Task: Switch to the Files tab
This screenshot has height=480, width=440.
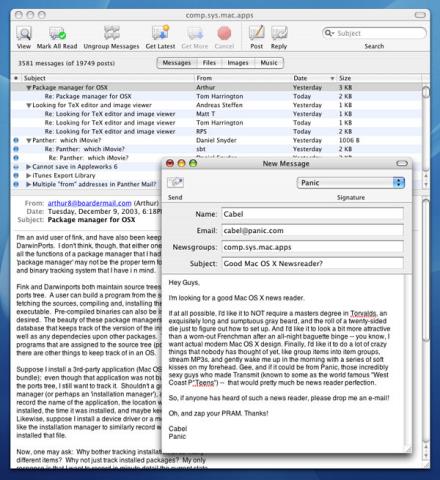Action: tap(209, 63)
